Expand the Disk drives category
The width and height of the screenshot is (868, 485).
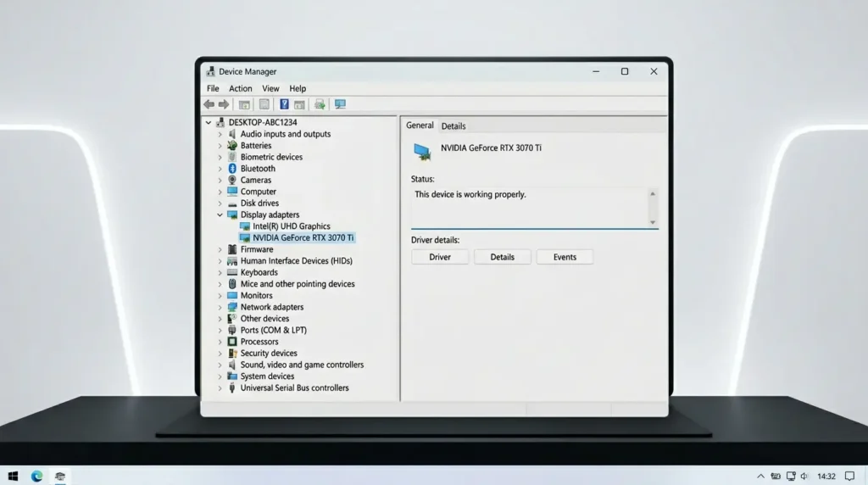220,203
